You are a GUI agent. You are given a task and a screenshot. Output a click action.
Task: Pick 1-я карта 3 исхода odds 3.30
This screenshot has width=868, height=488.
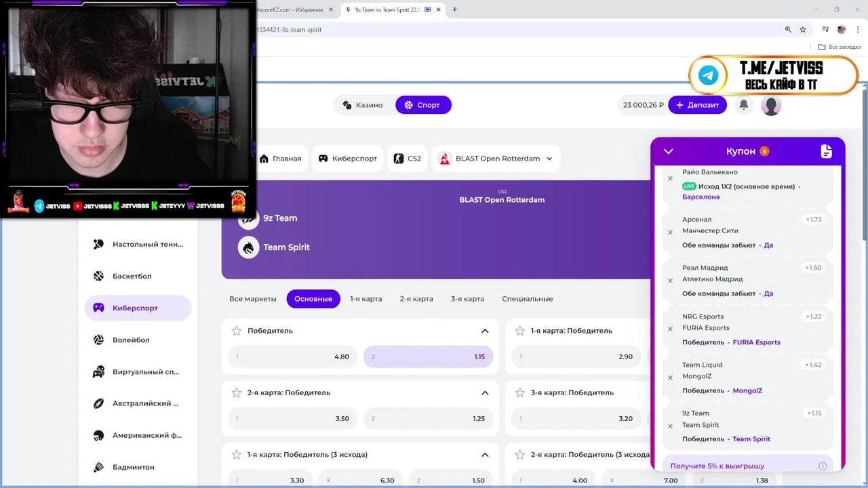coord(270,480)
